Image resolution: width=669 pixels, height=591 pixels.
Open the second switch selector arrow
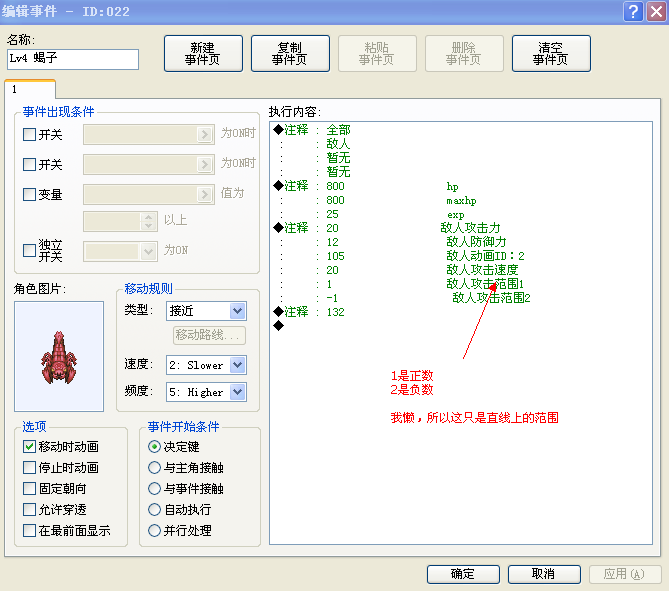(x=205, y=164)
